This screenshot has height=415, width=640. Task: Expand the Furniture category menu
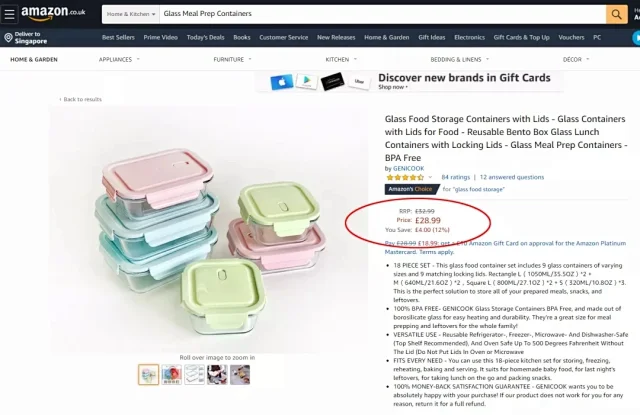click(x=232, y=60)
